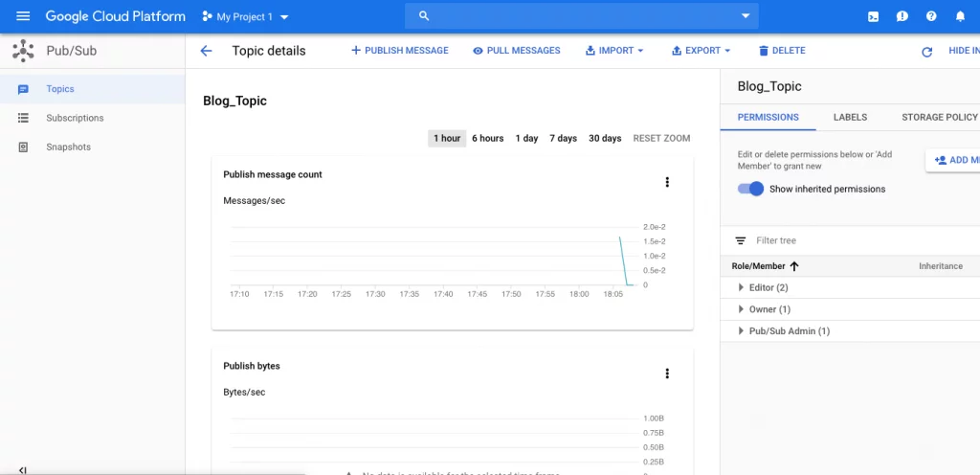Open the hamburger navigation menu
This screenshot has width=980, height=475.
[23, 16]
